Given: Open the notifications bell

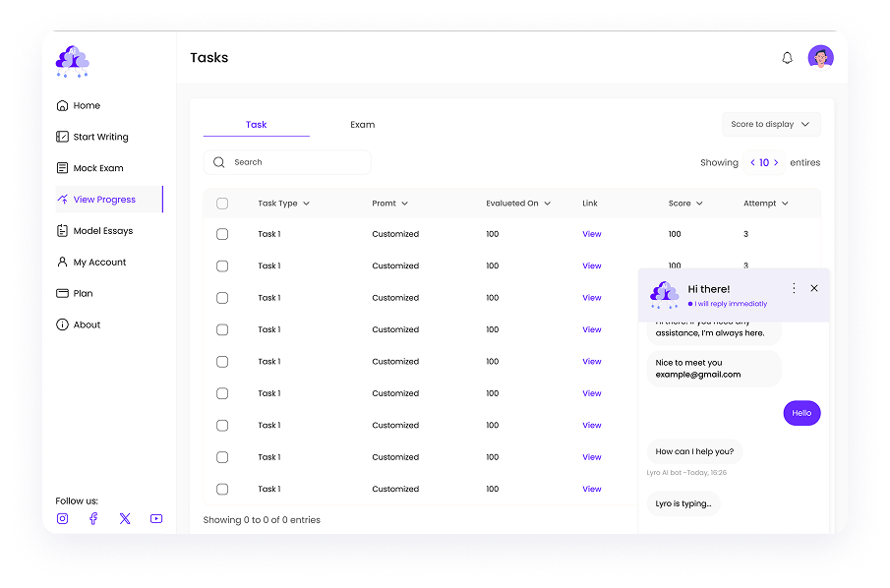Looking at the screenshot, I should 787,58.
